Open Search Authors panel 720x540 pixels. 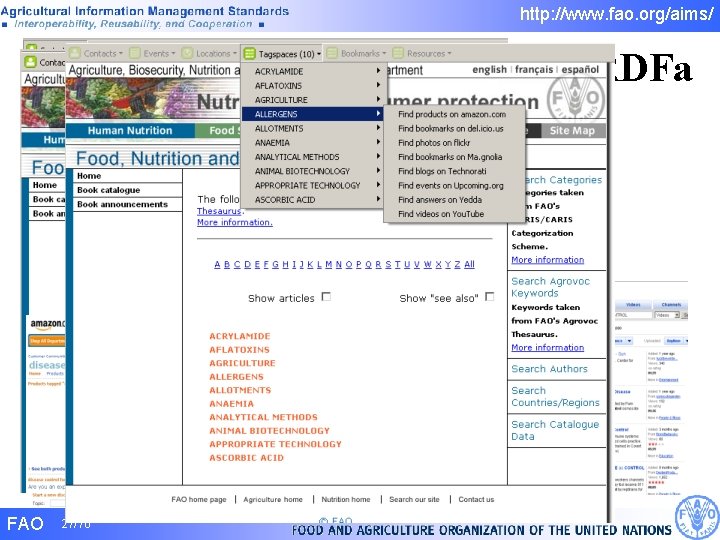pos(549,369)
